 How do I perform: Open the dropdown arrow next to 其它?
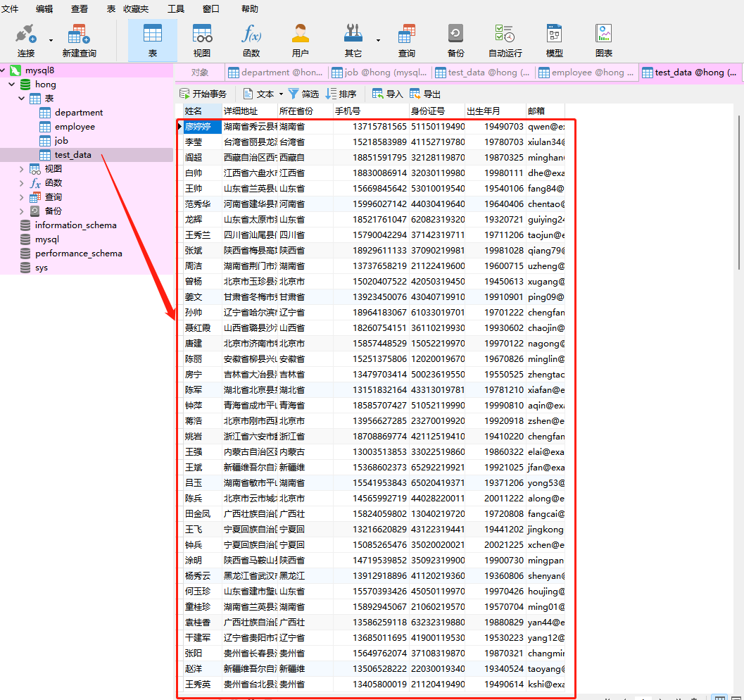click(x=378, y=40)
